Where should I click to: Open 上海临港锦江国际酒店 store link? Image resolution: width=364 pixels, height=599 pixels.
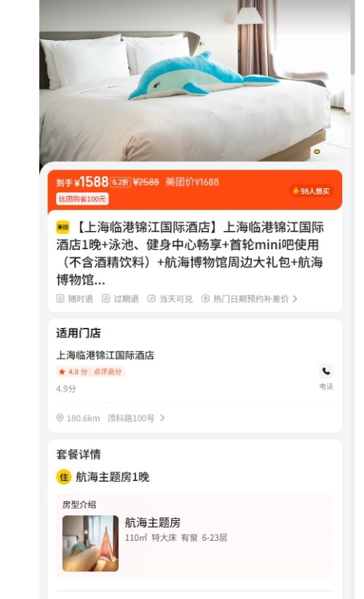point(105,356)
